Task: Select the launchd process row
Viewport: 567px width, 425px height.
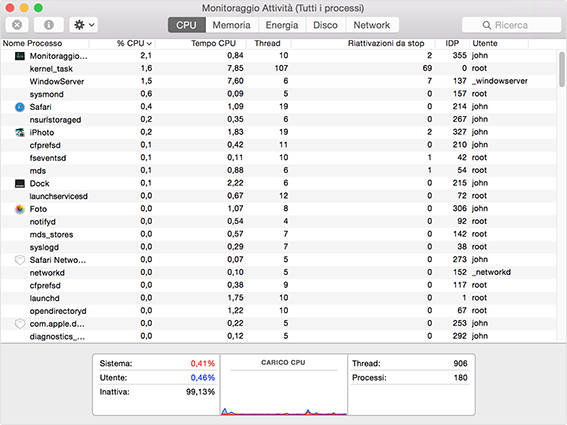Action: pos(278,298)
